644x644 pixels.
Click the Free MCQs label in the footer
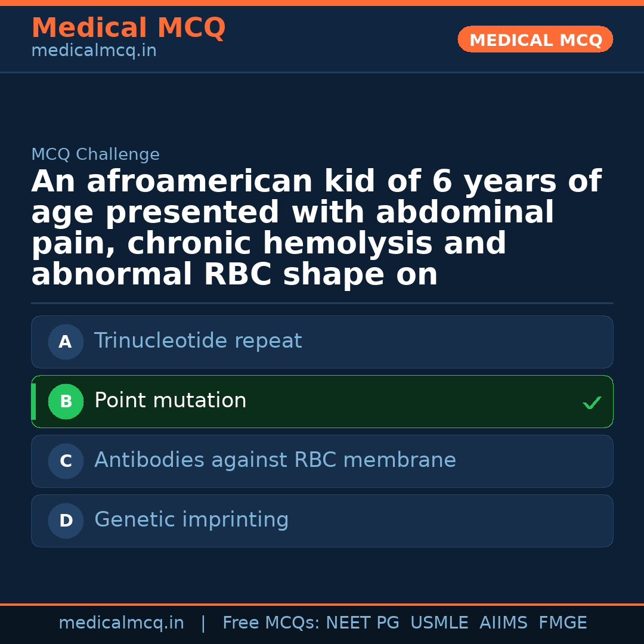tap(271, 623)
